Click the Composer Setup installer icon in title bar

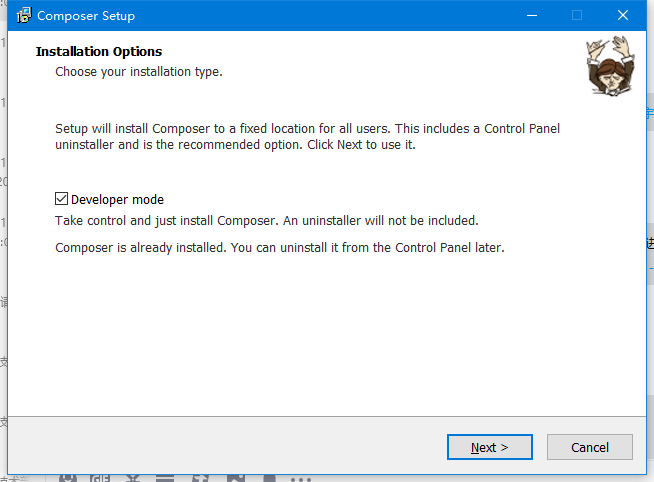24,15
